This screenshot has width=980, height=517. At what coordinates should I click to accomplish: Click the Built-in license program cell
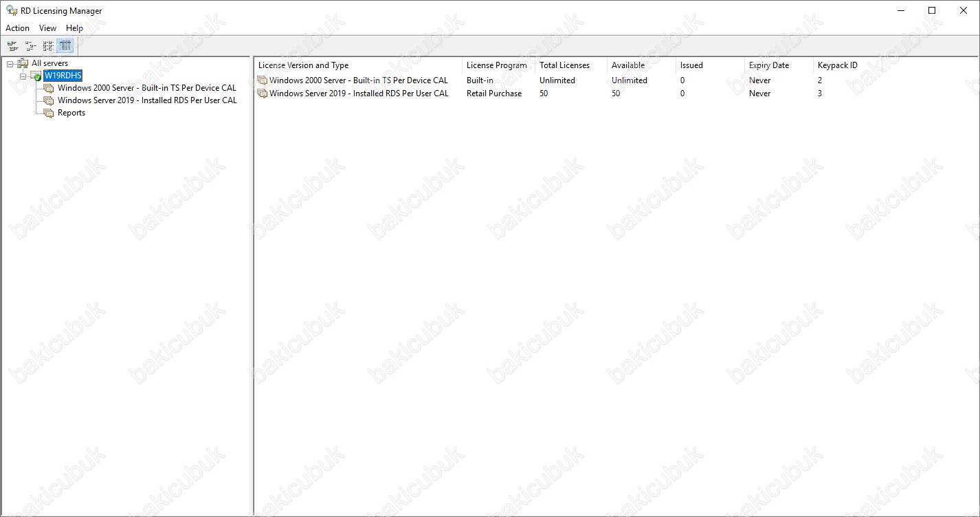pyautogui.click(x=480, y=80)
